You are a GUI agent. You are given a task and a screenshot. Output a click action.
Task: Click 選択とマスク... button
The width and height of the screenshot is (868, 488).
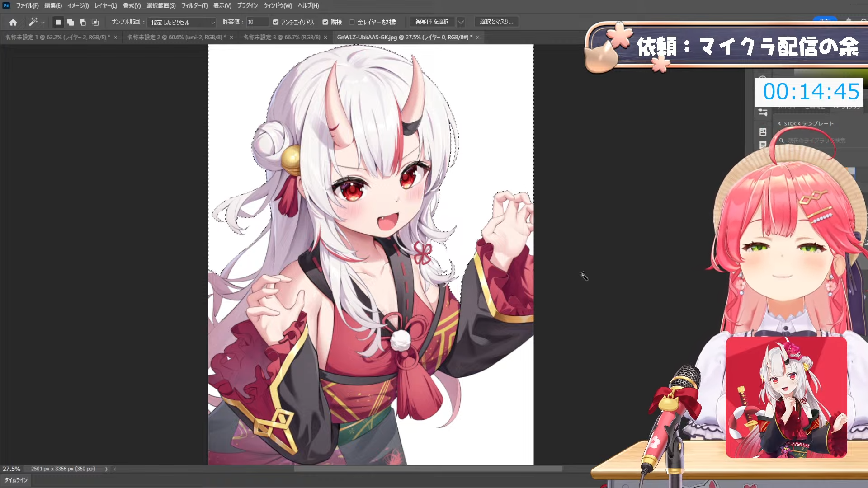coord(496,22)
